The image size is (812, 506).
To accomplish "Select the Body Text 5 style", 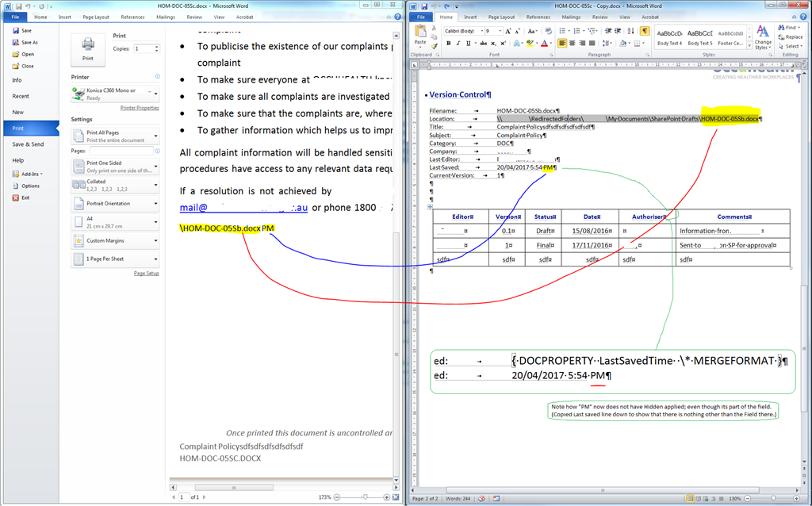I will [x=700, y=38].
